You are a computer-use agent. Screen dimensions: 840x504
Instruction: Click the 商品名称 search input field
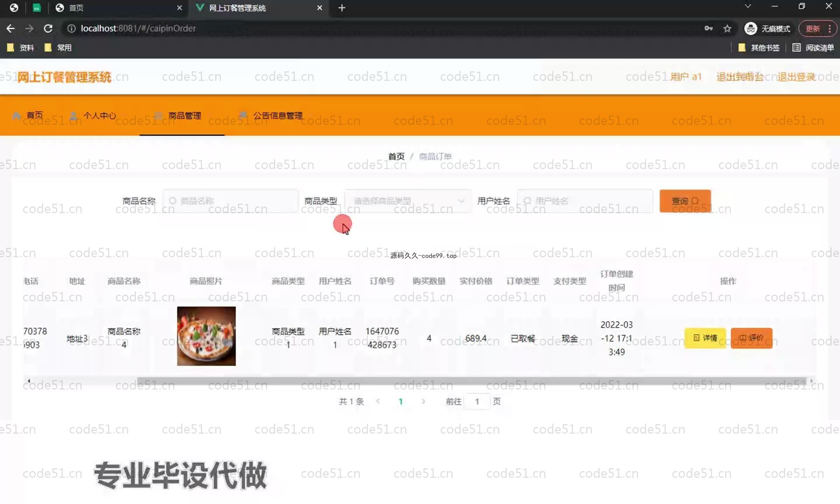coord(230,201)
